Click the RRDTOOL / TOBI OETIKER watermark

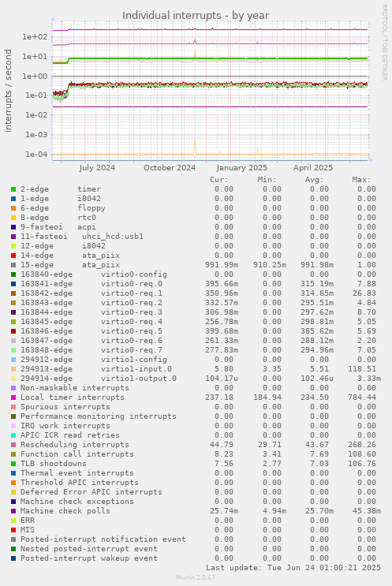[x=384, y=43]
